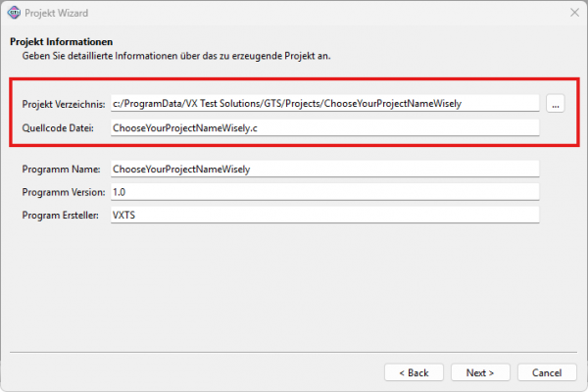Click the "Projekt Informationen" heading
The image size is (588, 392).
click(62, 42)
